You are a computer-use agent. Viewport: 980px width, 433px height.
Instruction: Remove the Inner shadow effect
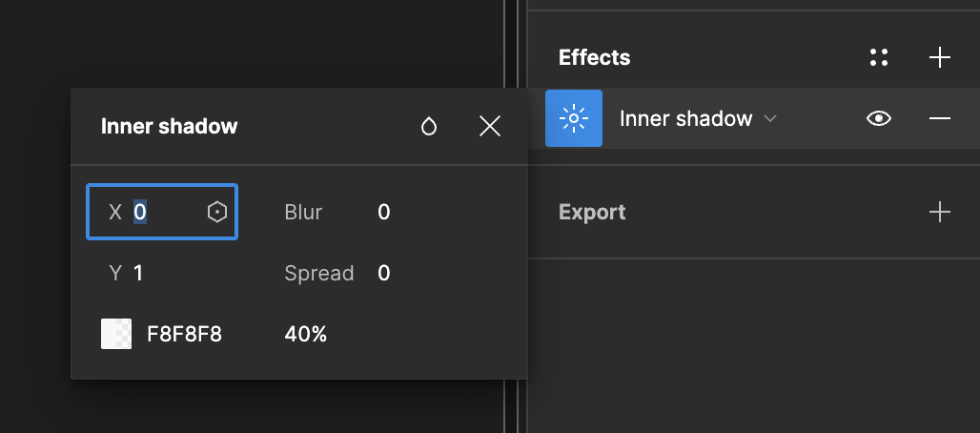(x=940, y=118)
